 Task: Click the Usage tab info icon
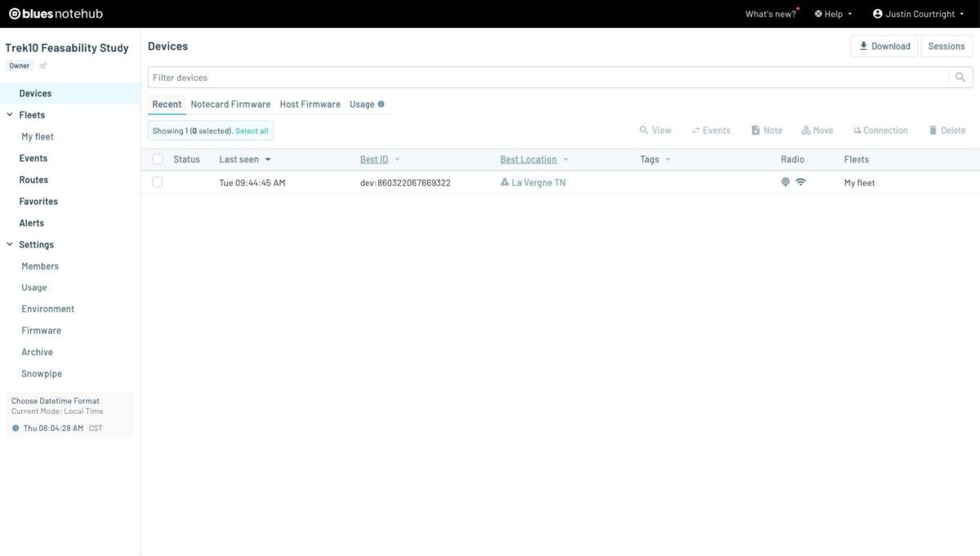coord(381,105)
